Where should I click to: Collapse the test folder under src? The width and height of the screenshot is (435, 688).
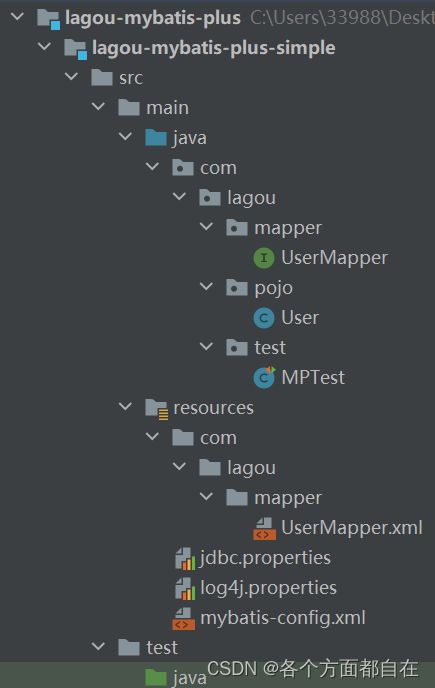(x=98, y=646)
